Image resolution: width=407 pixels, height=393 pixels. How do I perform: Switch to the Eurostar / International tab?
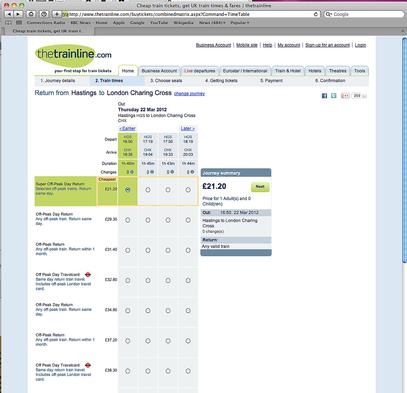click(245, 71)
